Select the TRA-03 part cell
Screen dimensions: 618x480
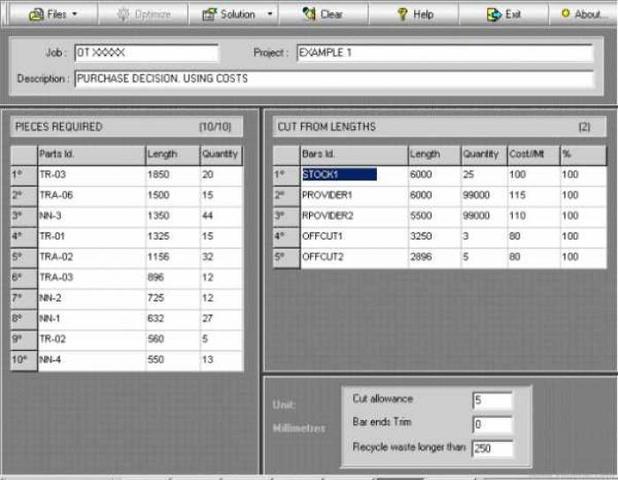point(91,277)
